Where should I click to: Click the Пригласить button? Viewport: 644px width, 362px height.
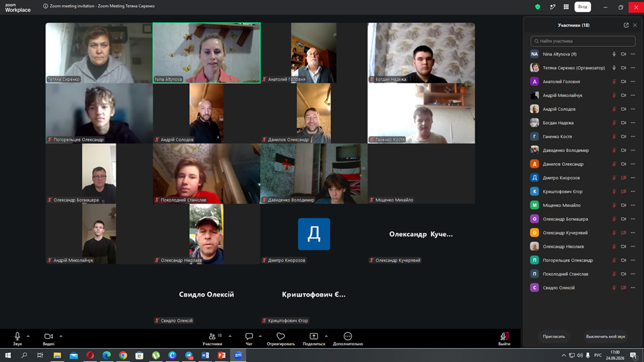pos(553,336)
